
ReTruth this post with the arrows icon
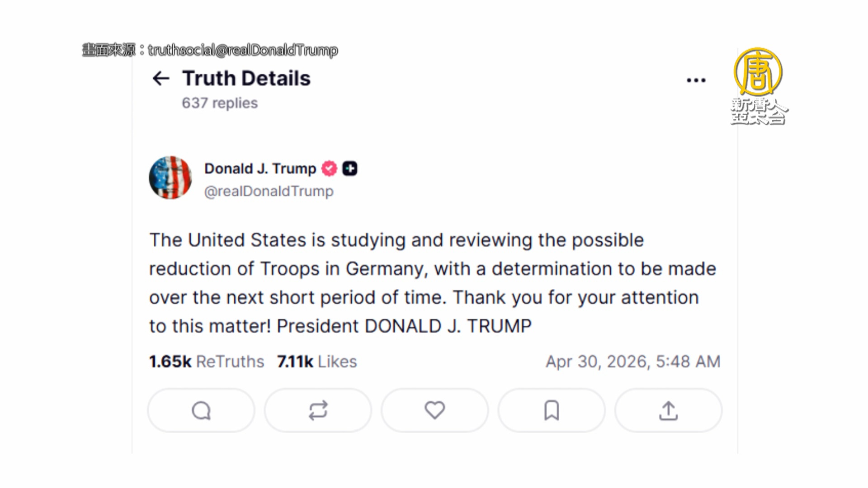click(318, 411)
